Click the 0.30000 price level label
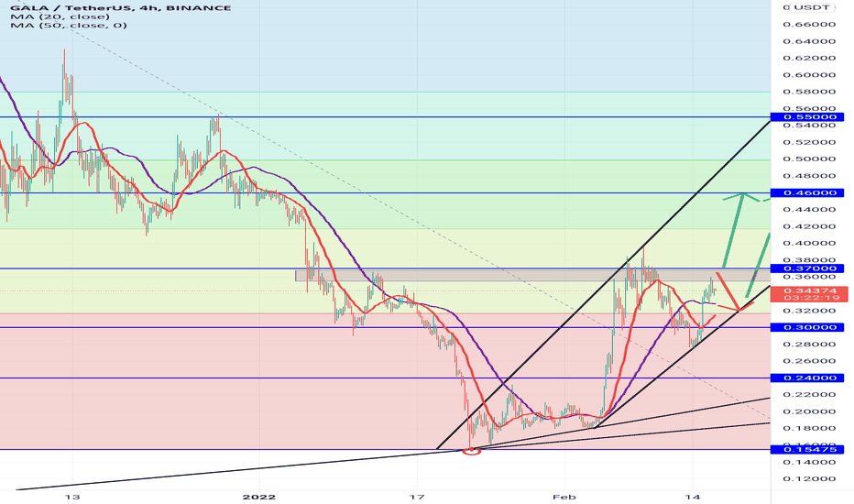This screenshot has width=854, height=504. 808,327
